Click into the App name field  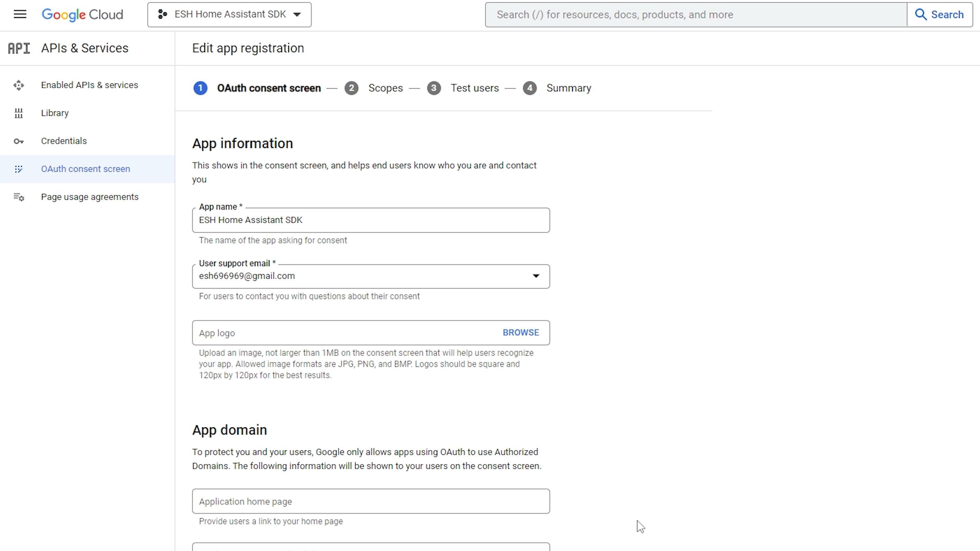pos(370,220)
